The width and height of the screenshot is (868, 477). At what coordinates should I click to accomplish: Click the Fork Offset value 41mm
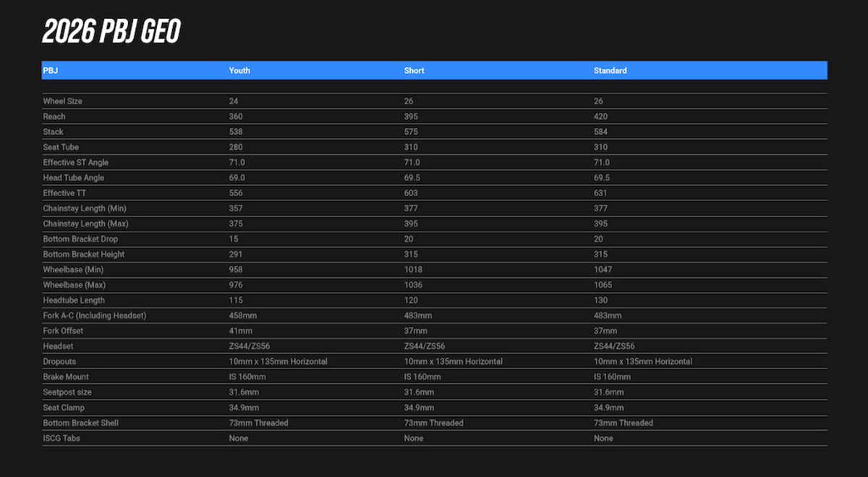click(x=241, y=331)
